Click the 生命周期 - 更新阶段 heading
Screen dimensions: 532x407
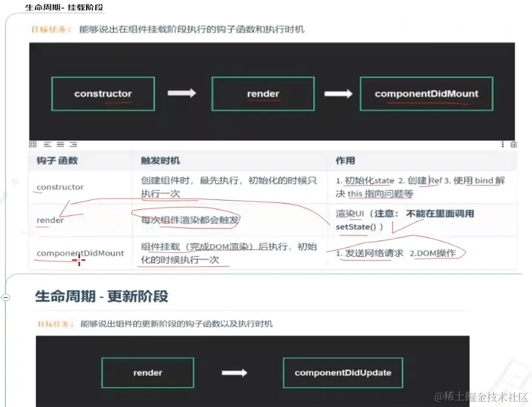pyautogui.click(x=102, y=297)
